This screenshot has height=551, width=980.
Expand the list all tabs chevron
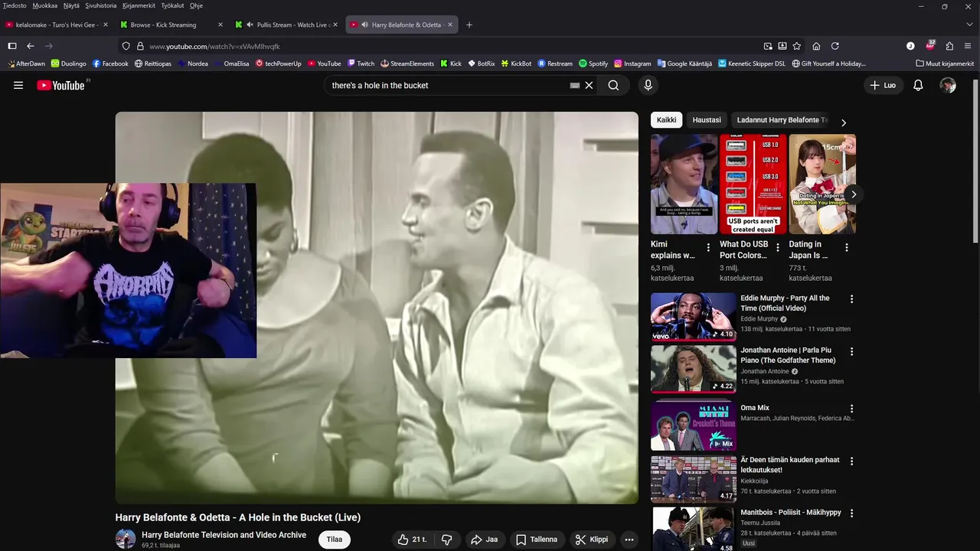tap(969, 24)
